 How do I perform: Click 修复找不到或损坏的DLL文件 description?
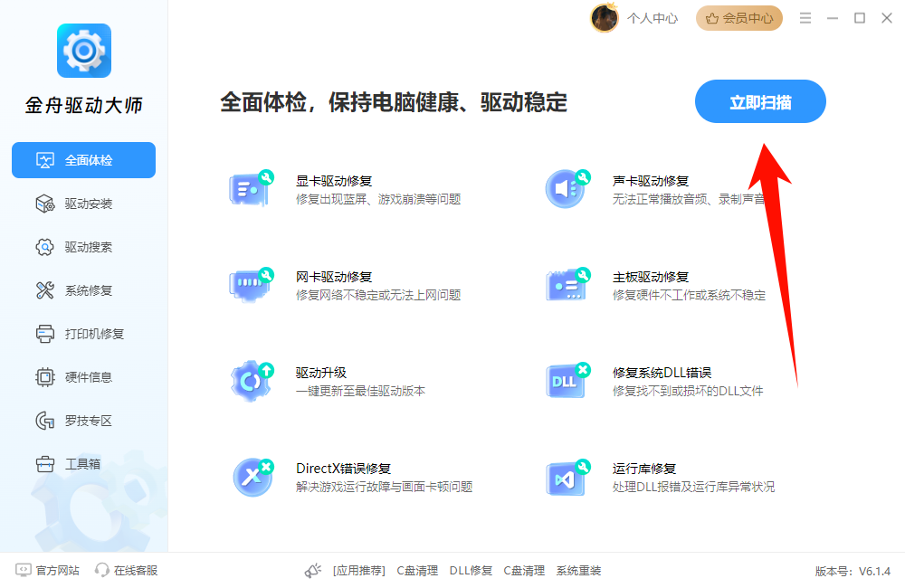688,391
